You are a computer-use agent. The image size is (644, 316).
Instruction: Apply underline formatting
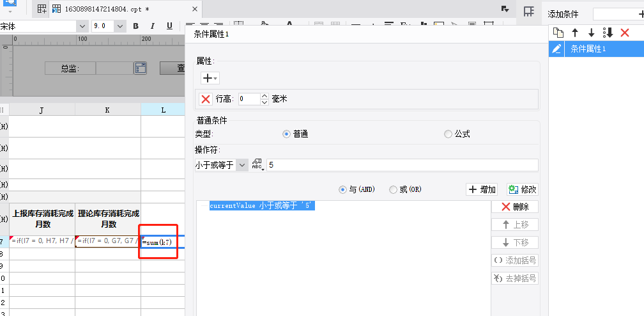point(170,26)
